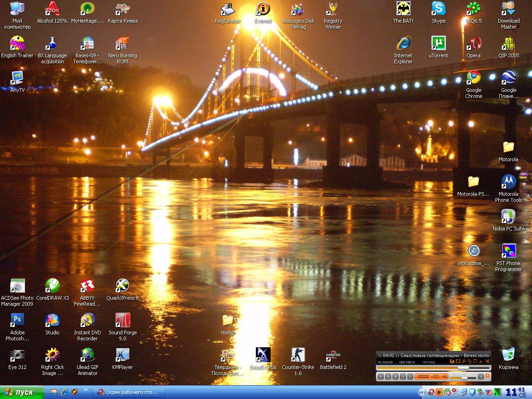Screen dimensions: 532x399
Task: Select the Battlefield 2 game shortcut
Action: click(x=333, y=355)
